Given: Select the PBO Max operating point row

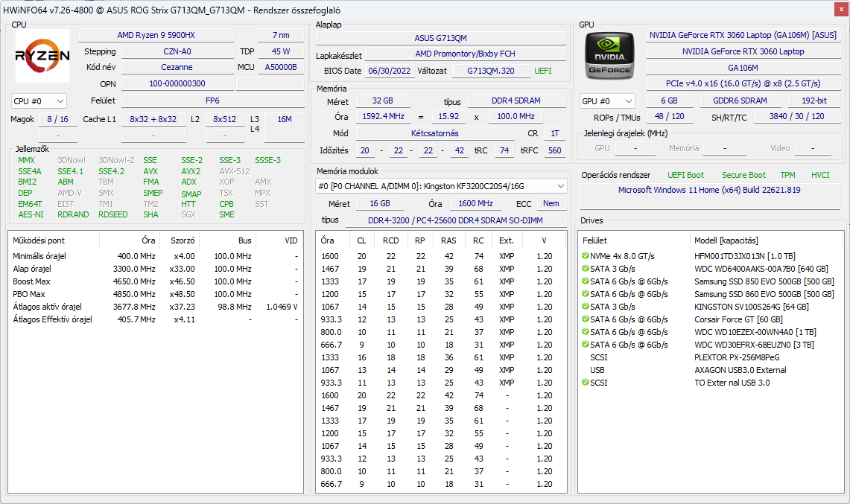Looking at the screenshot, I should click(156, 294).
